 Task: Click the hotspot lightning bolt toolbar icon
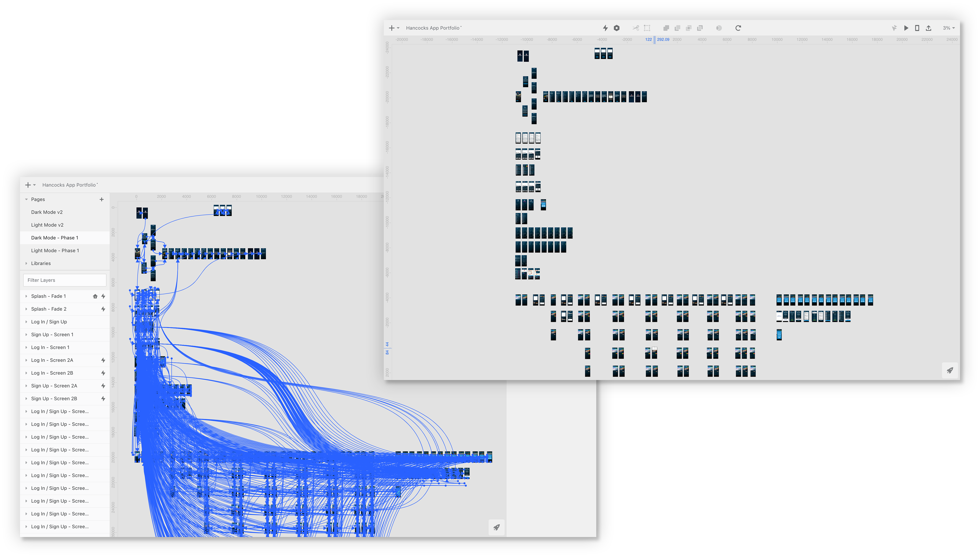click(x=605, y=28)
